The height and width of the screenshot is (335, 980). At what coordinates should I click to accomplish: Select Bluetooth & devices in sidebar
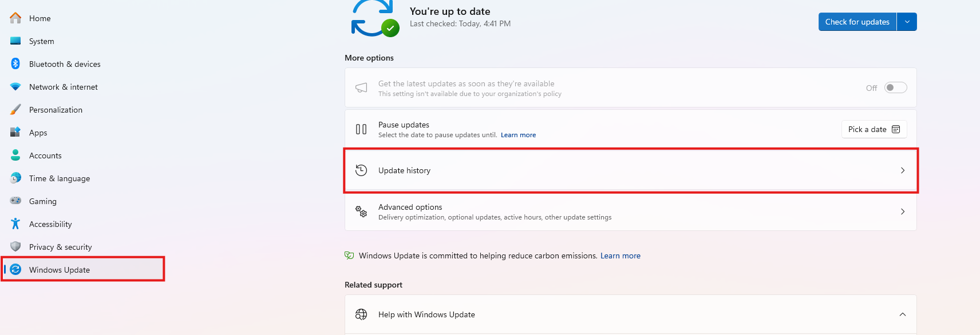tap(65, 64)
